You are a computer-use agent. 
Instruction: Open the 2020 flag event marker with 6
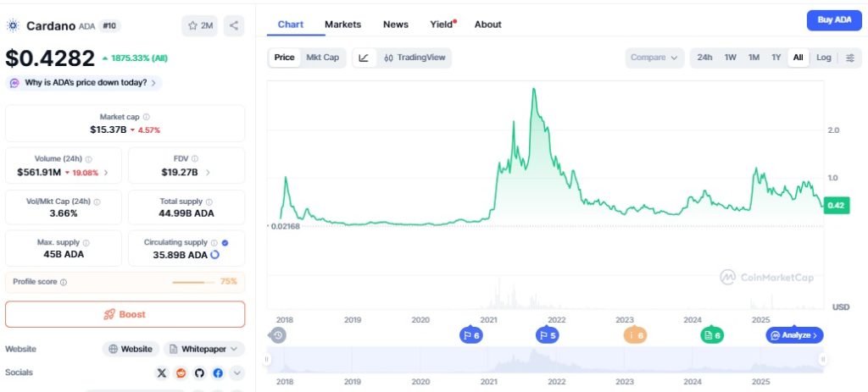coord(471,335)
